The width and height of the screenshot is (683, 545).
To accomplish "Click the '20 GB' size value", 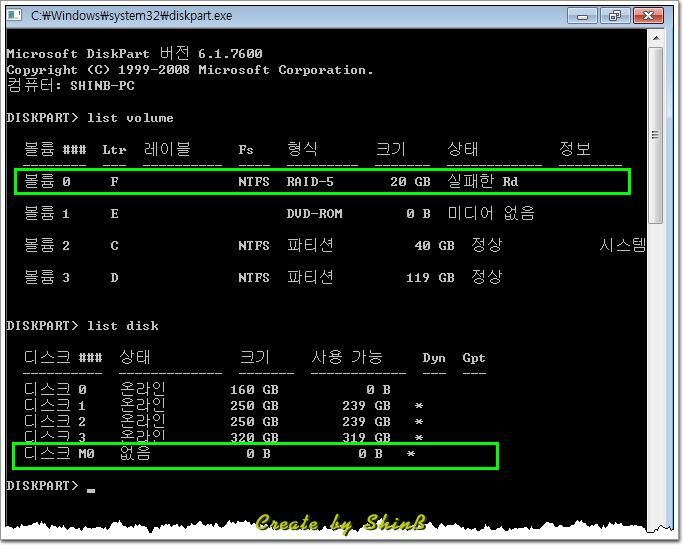I will [x=410, y=182].
